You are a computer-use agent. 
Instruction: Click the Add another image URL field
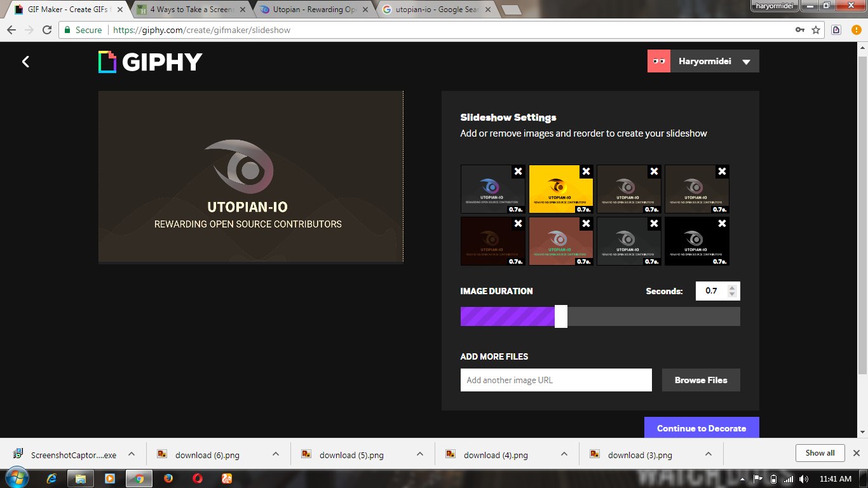click(x=556, y=380)
